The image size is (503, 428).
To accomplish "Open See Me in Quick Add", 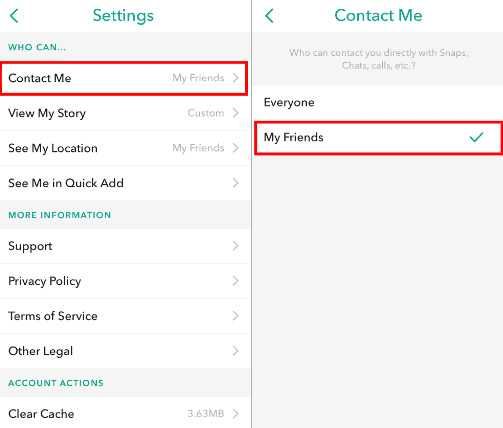I will (125, 183).
